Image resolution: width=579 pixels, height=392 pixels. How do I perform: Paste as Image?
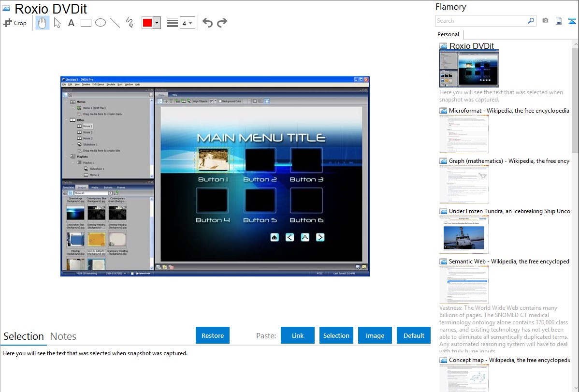(x=375, y=335)
